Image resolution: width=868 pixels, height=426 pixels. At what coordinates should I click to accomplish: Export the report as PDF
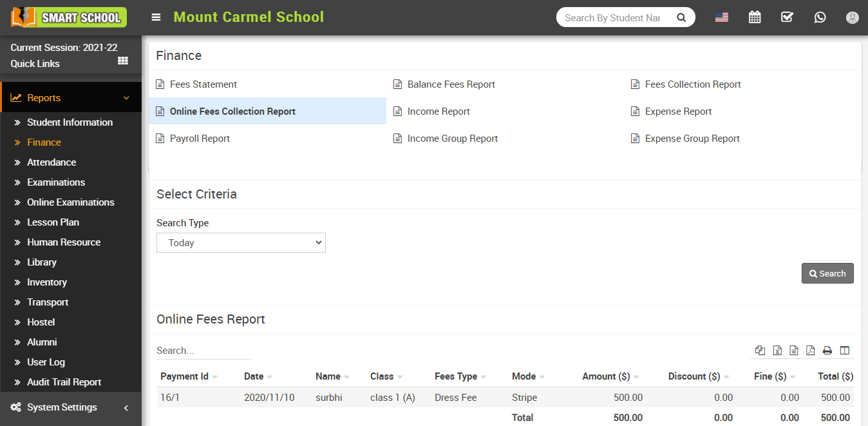[x=810, y=350]
